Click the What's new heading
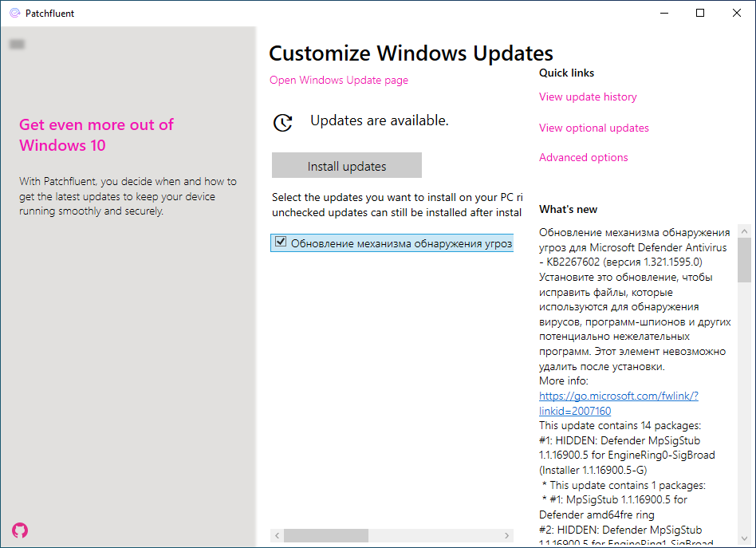This screenshot has height=548, width=756. click(568, 209)
